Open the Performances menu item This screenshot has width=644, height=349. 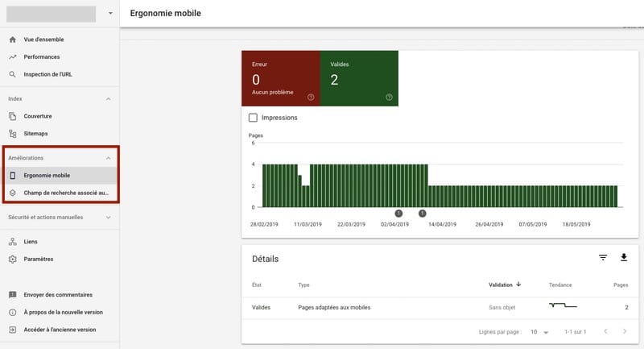[x=42, y=56]
